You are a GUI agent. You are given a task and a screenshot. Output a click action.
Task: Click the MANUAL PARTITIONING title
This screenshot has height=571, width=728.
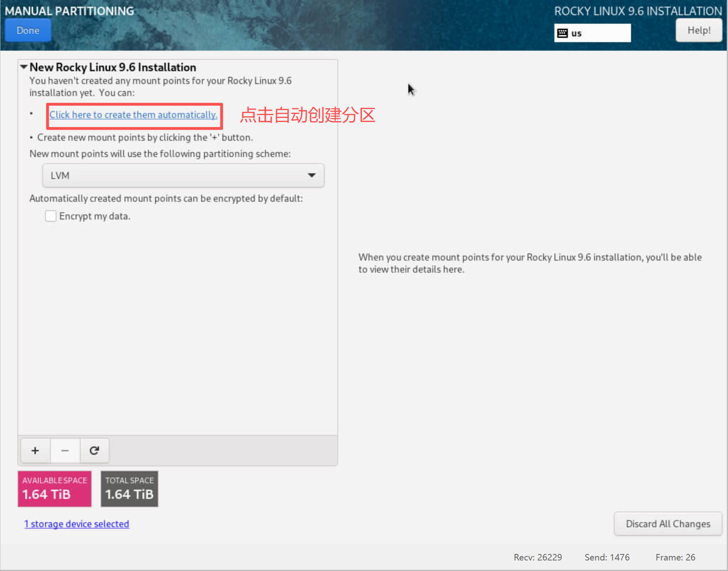69,11
